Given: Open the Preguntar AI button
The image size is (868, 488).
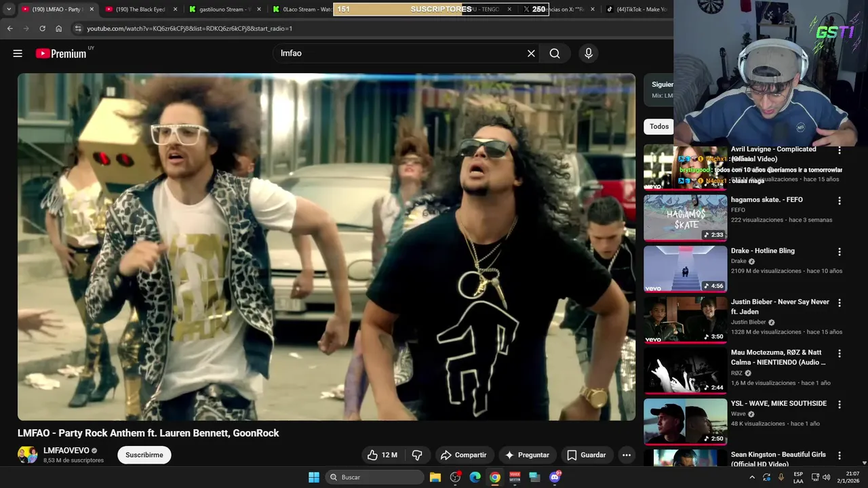Looking at the screenshot, I should [527, 455].
